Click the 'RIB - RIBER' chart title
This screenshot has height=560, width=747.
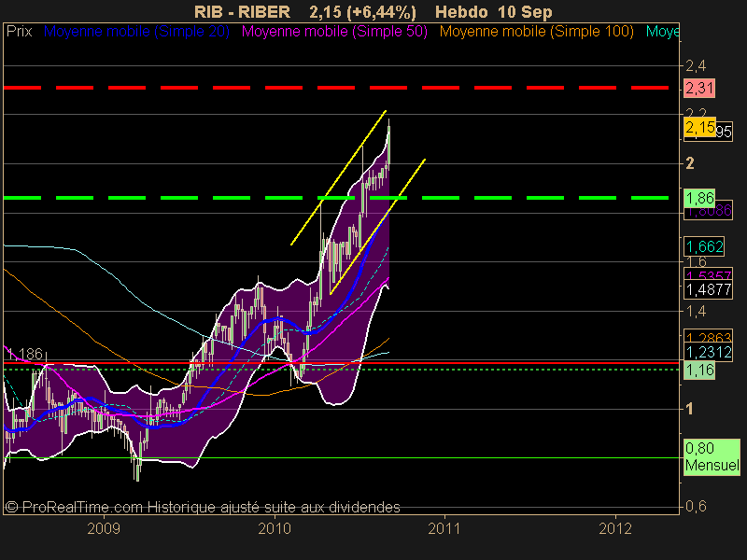click(x=242, y=11)
